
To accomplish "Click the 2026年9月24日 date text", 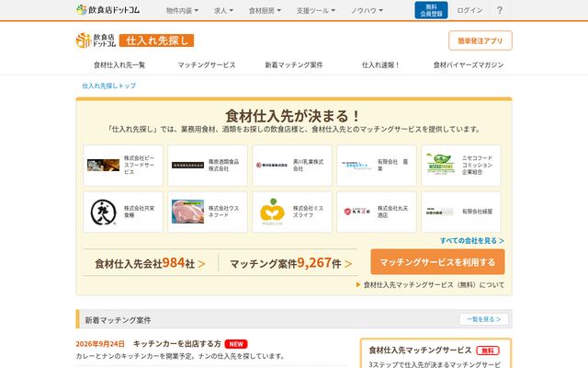I will [x=100, y=343].
